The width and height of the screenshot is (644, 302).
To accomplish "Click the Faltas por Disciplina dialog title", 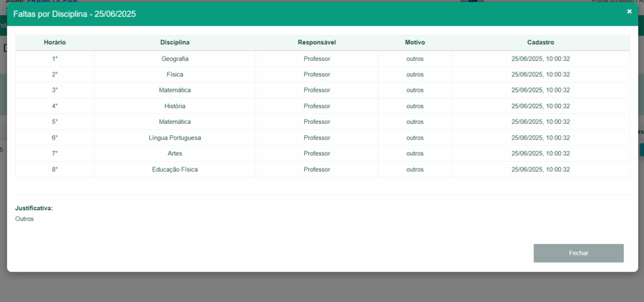I will 74,13.
